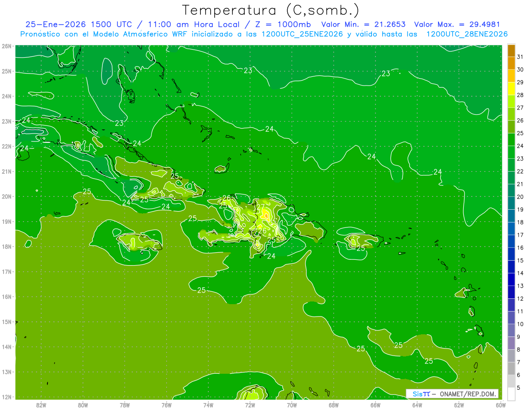The width and height of the screenshot is (532, 411).
Task: Click the 80W longitude axis label
Action: (82, 405)
